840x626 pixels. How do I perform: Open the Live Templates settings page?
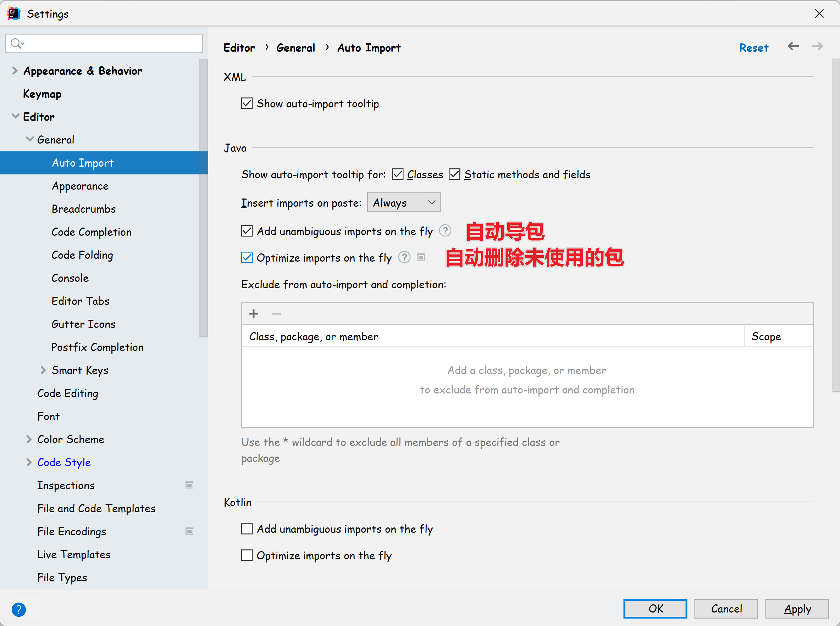pyautogui.click(x=73, y=554)
